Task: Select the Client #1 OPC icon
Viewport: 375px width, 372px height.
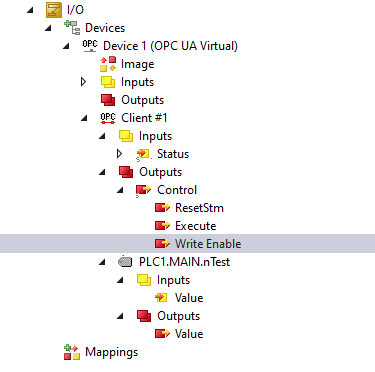Action: 108,118
